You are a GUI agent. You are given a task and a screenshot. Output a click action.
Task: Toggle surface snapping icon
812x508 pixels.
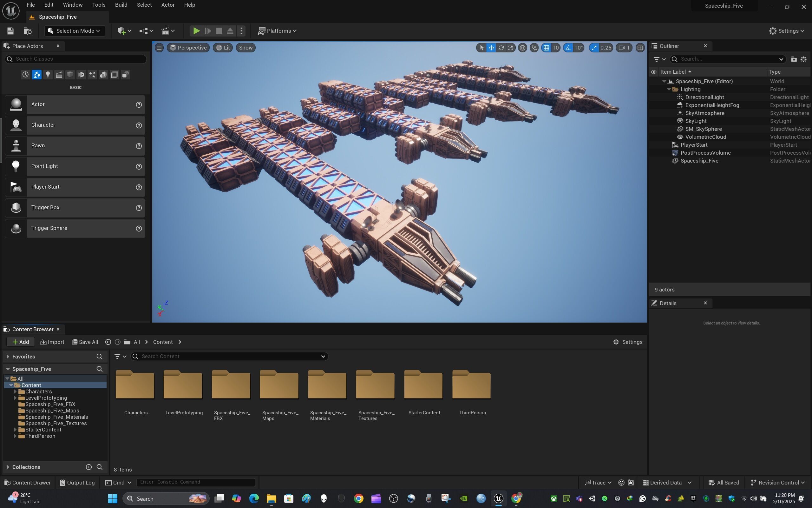pyautogui.click(x=534, y=48)
